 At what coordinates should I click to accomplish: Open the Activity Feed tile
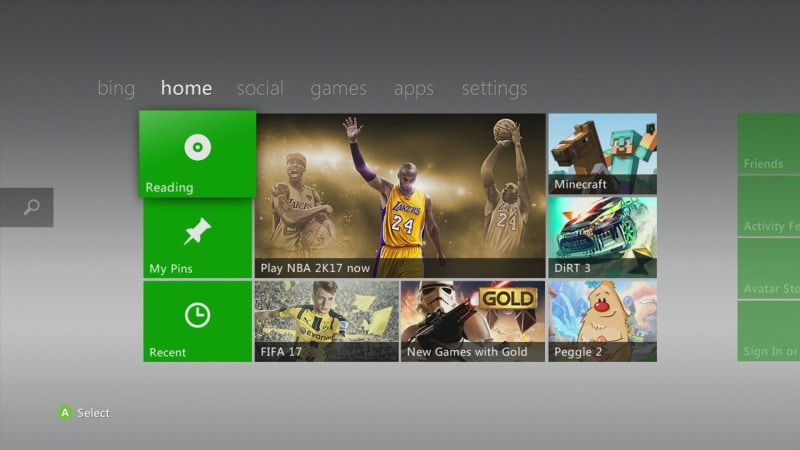[769, 207]
